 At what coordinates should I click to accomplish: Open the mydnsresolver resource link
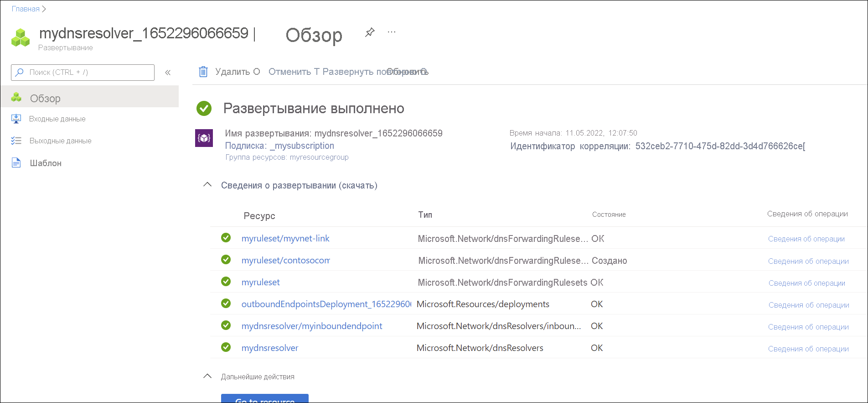(270, 348)
